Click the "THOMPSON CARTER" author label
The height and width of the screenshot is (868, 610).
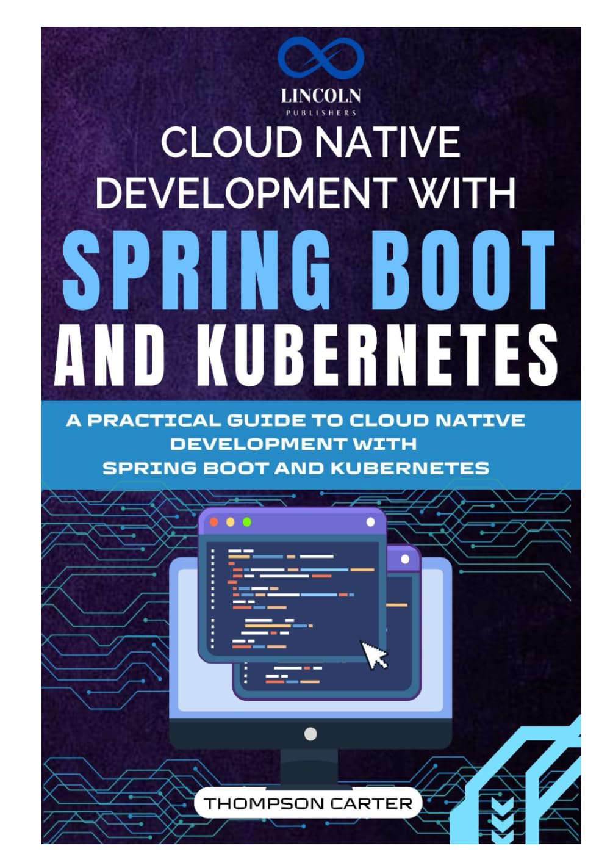pos(308,803)
